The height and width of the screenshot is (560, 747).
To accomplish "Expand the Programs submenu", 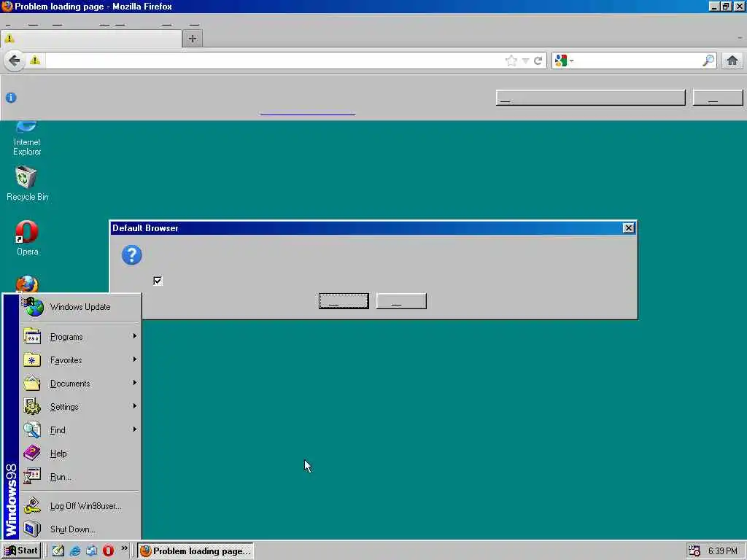I will click(x=80, y=337).
